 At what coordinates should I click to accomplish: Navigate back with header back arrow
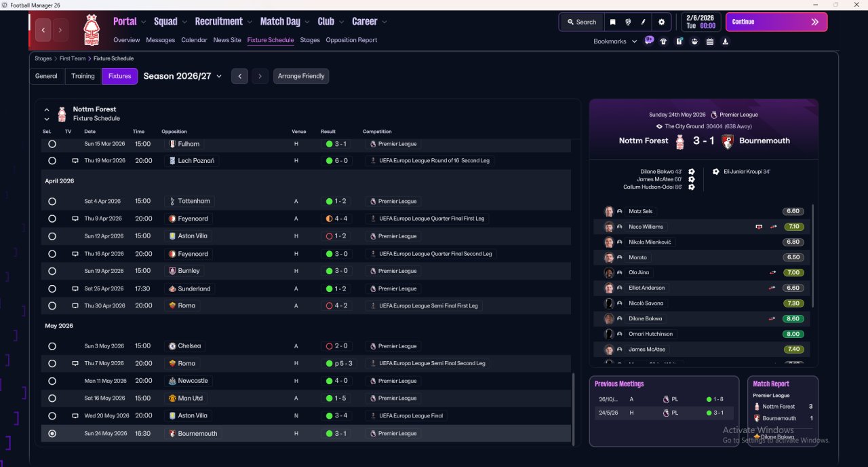click(44, 30)
